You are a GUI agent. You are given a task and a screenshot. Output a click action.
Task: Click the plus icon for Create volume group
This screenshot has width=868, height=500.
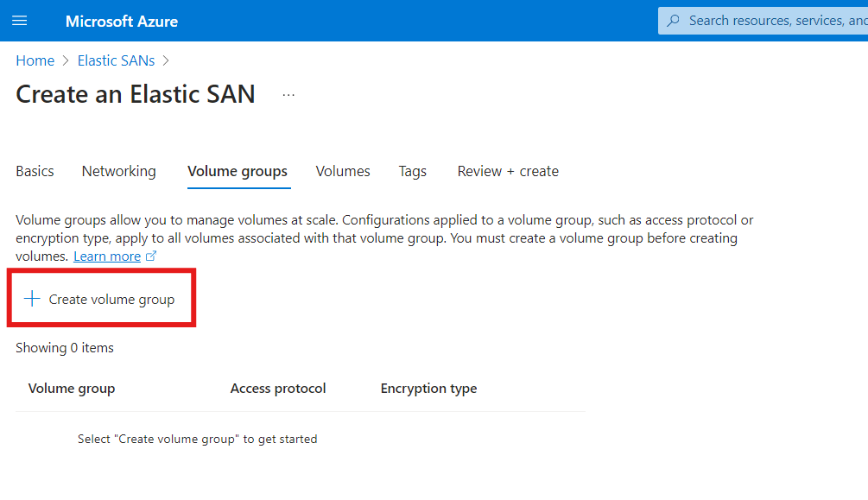click(32, 299)
